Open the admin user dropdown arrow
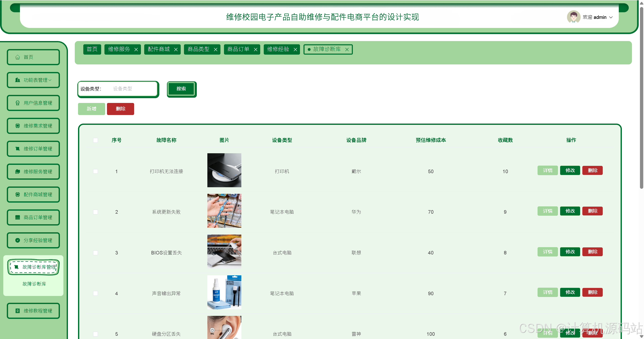This screenshot has width=644, height=339. point(611,17)
